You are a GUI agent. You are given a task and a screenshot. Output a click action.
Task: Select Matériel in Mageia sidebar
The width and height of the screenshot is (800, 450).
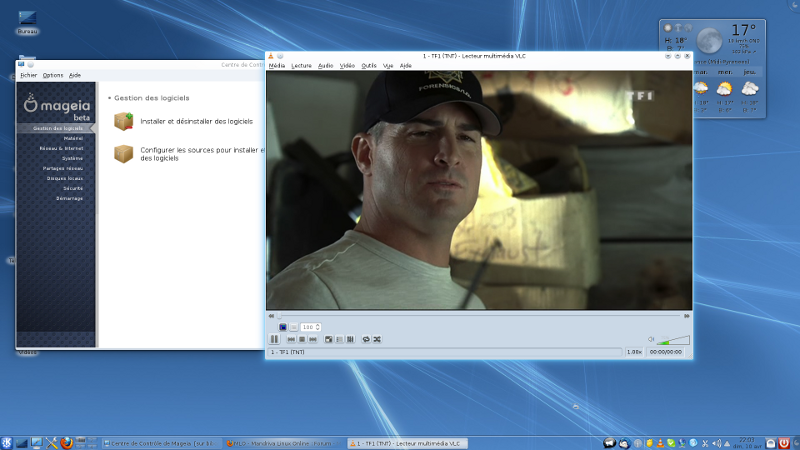click(x=73, y=138)
